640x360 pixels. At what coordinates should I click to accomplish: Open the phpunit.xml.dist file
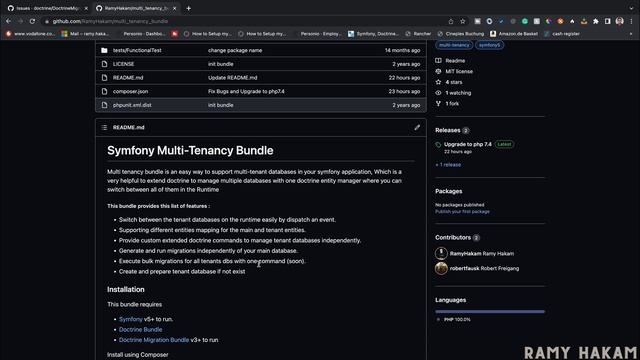[x=132, y=105]
